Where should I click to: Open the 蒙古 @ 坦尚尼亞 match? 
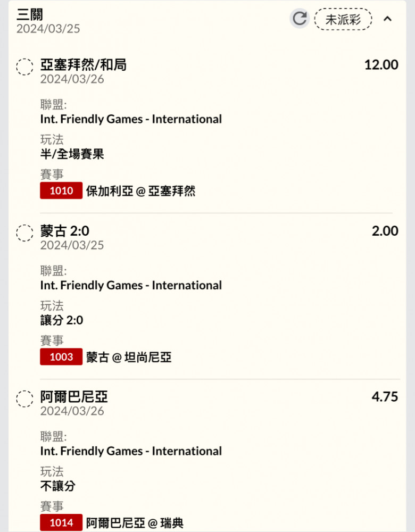(x=129, y=358)
